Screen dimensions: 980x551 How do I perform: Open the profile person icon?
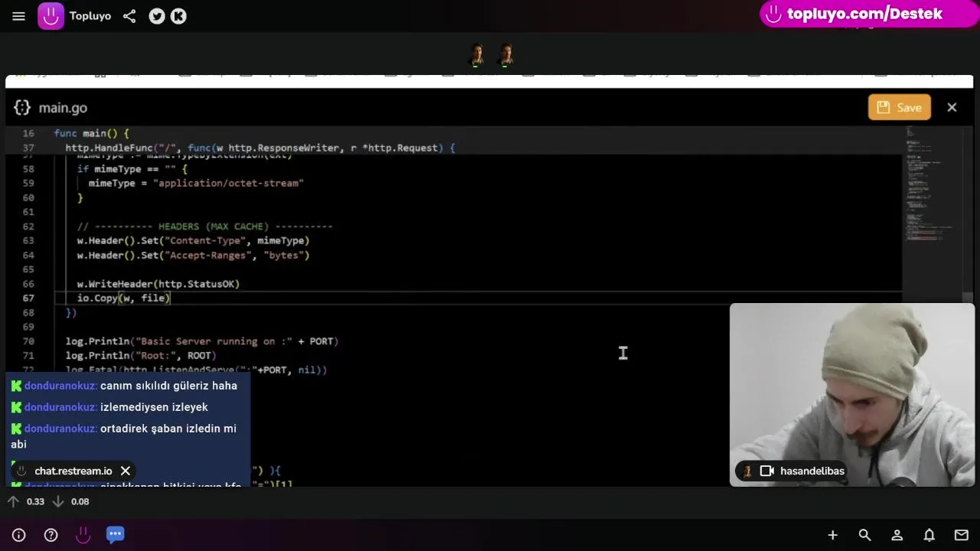click(x=897, y=535)
